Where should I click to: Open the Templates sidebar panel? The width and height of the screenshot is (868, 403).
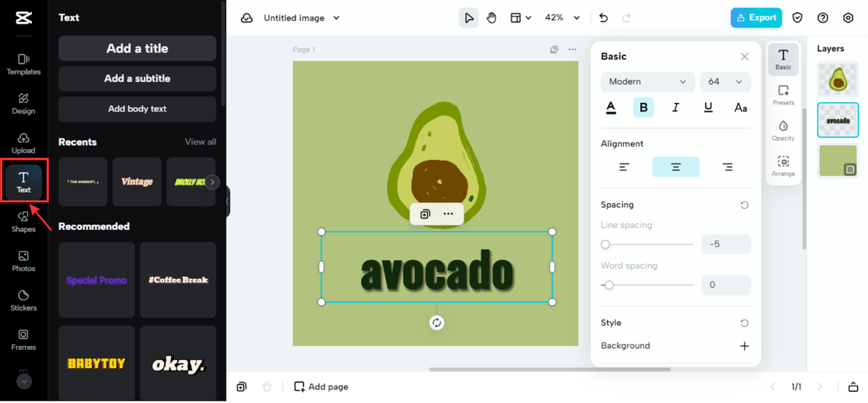pos(24,64)
